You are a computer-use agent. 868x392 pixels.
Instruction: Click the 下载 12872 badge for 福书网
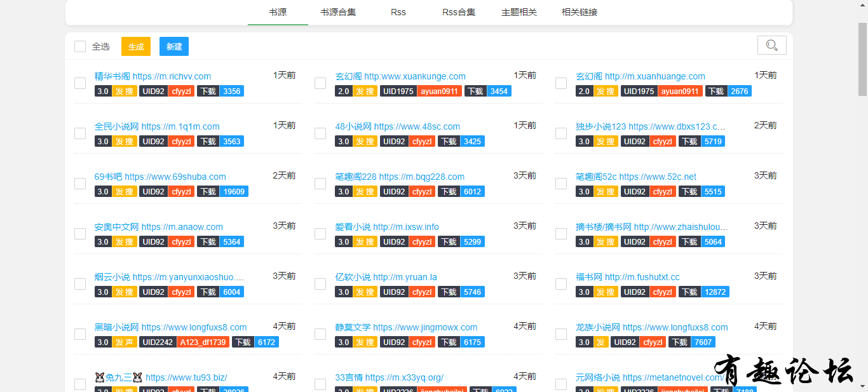click(x=703, y=292)
